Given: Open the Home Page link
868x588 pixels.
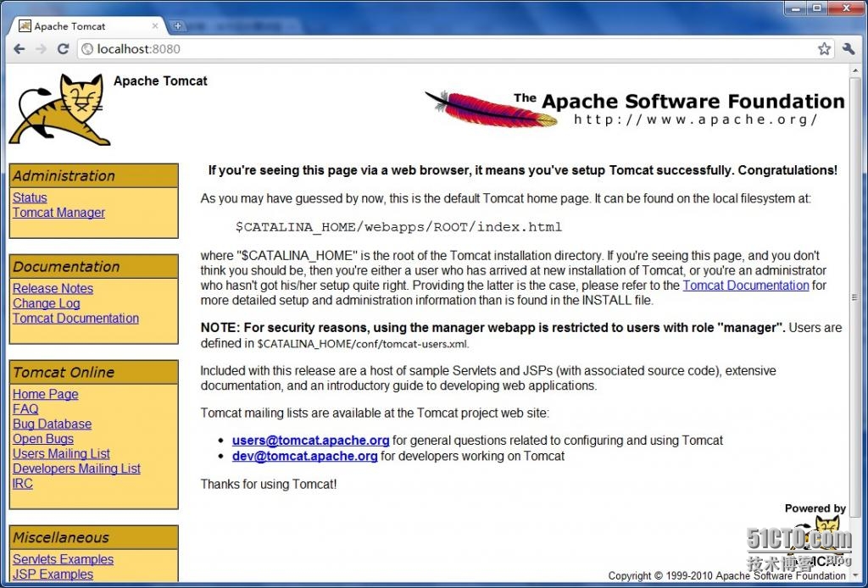Looking at the screenshot, I should coord(46,394).
